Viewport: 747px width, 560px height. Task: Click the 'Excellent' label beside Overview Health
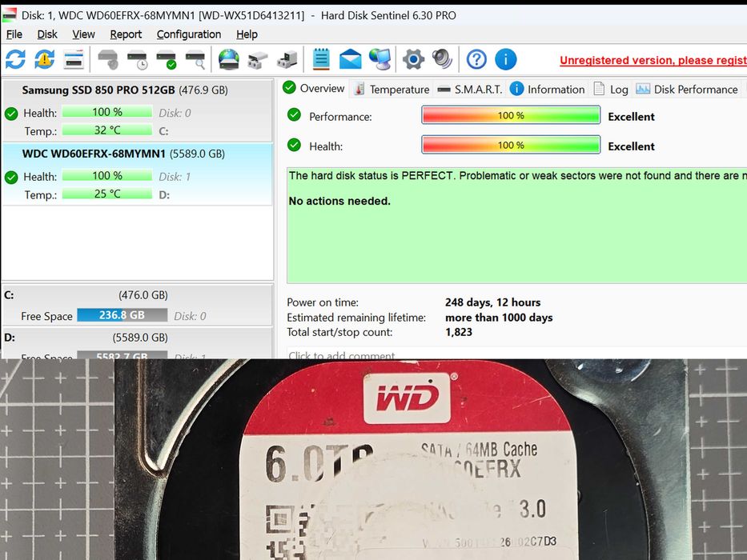[x=631, y=146]
